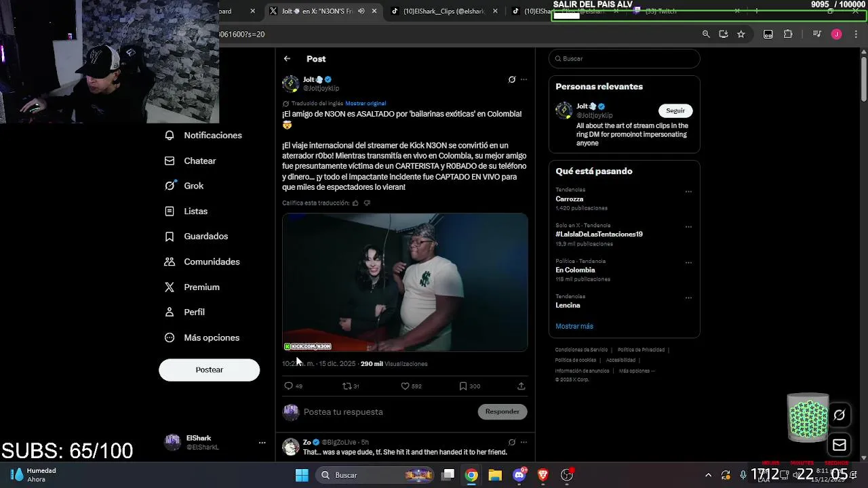This screenshot has height=488, width=868.
Task: Open Lencina trending topic
Action: (568, 306)
